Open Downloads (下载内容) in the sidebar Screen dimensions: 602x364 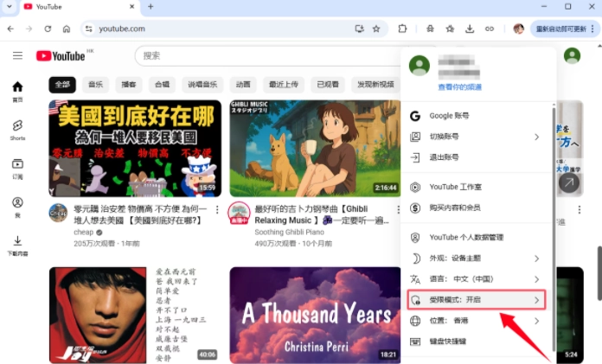[17, 245]
